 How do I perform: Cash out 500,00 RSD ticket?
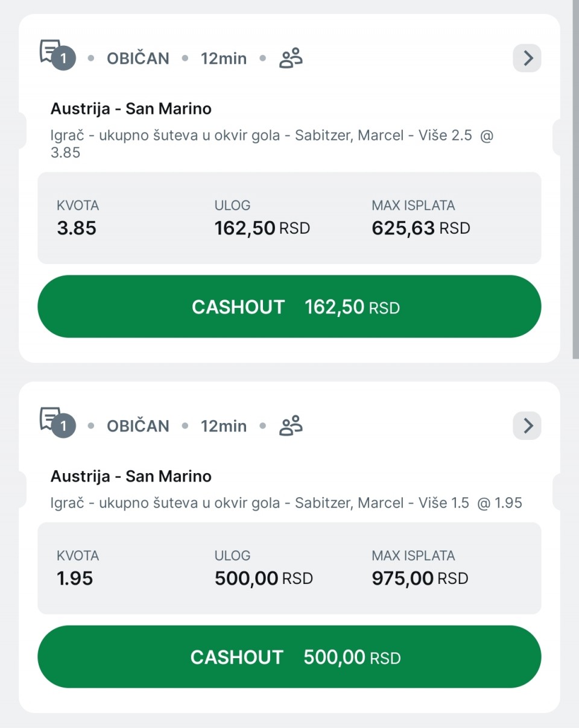289,657
